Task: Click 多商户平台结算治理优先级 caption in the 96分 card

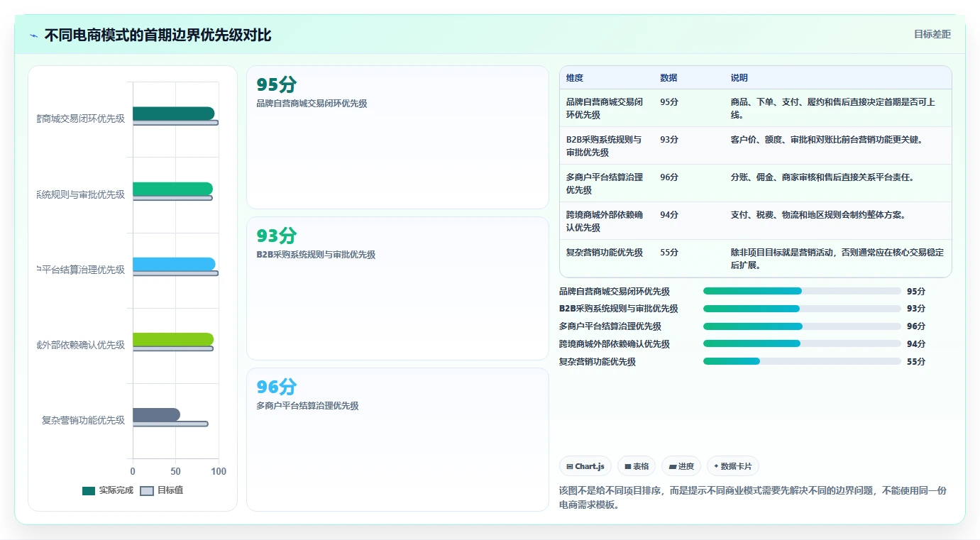Action: pyautogui.click(x=307, y=406)
